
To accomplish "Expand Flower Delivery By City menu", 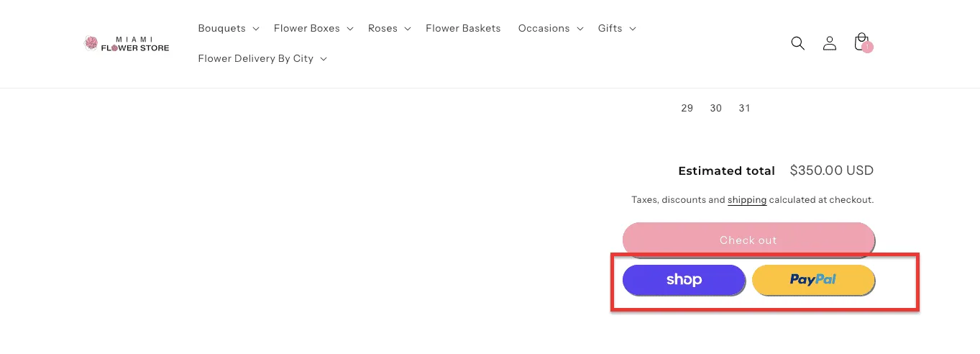I will click(262, 59).
